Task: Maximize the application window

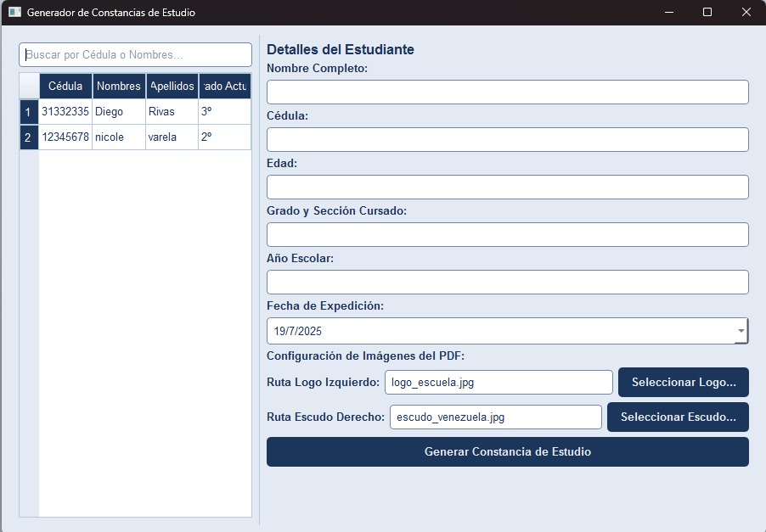Action: pyautogui.click(x=707, y=13)
